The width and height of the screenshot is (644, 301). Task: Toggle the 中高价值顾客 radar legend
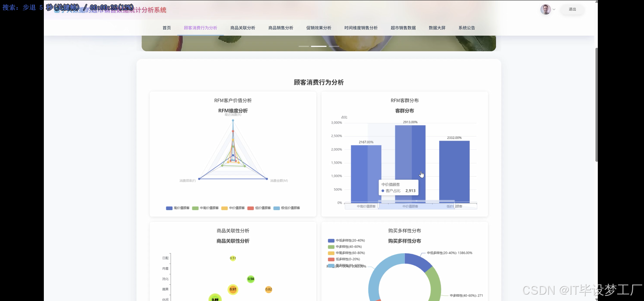pos(205,208)
